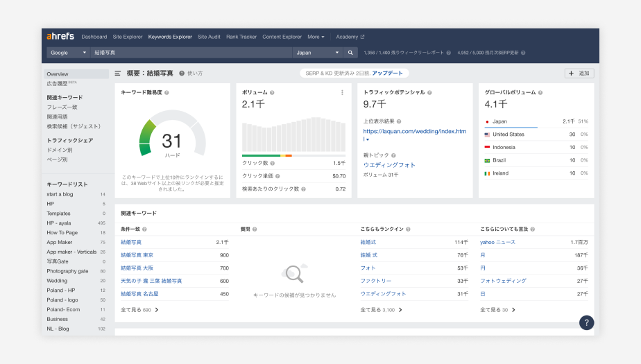
Task: Click the volume trend bar chart
Action: [x=293, y=135]
